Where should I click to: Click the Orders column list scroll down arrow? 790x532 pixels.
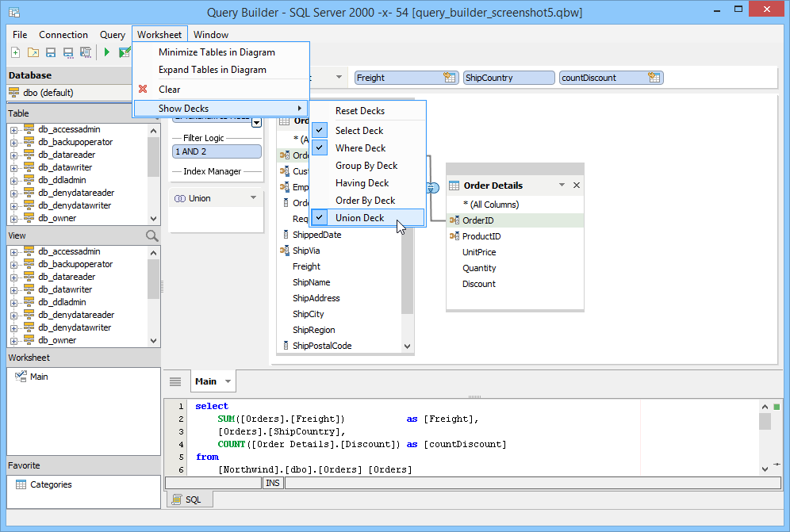tap(408, 346)
